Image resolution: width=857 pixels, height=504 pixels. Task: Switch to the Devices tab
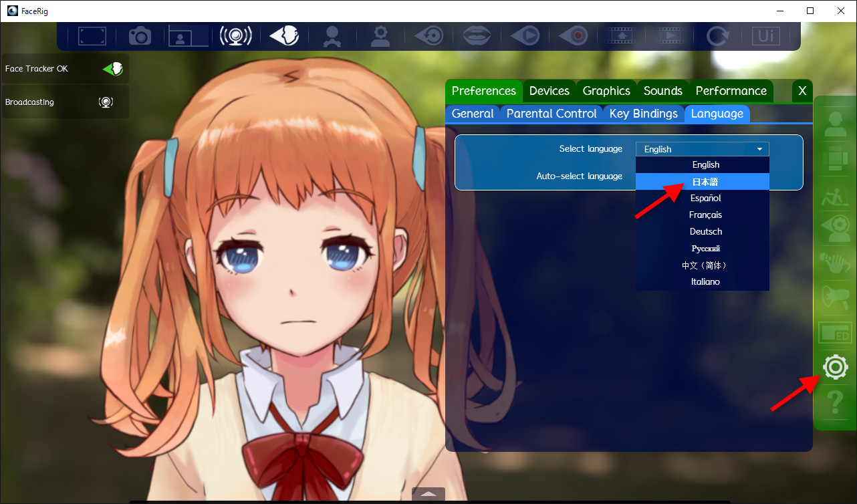[549, 91]
